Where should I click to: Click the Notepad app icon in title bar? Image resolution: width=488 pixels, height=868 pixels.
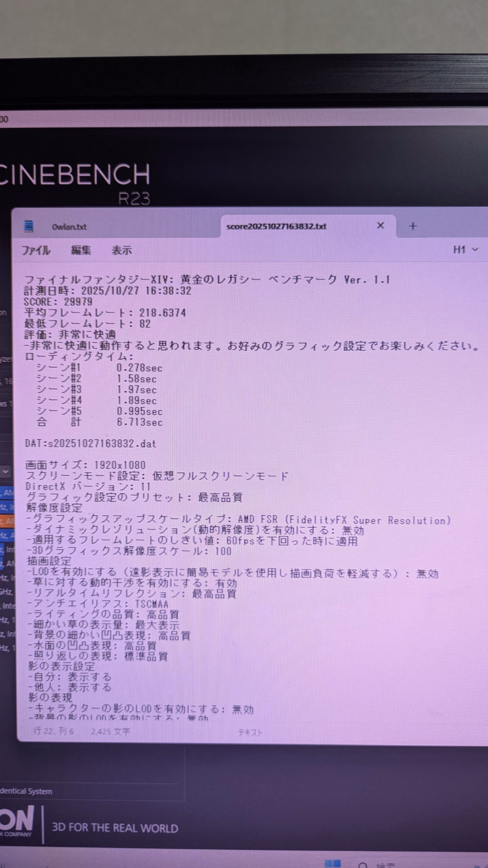29,226
